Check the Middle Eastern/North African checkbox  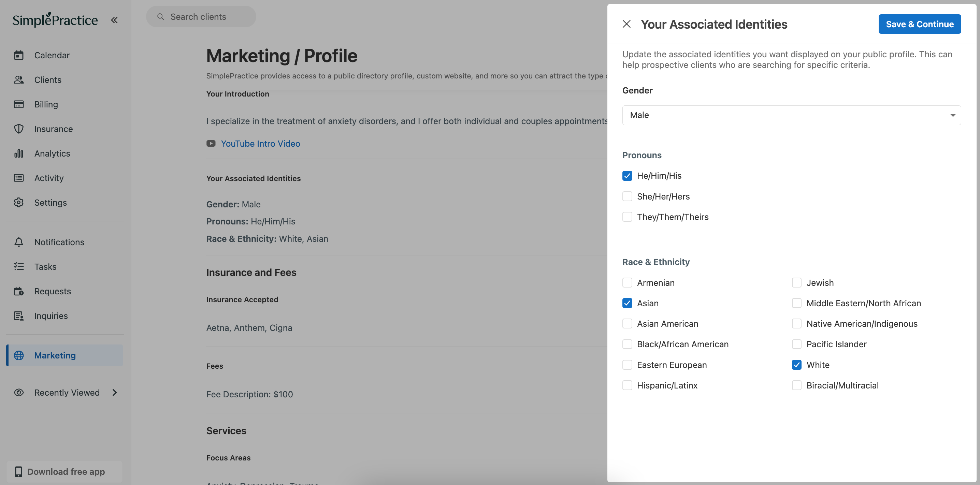click(x=797, y=303)
